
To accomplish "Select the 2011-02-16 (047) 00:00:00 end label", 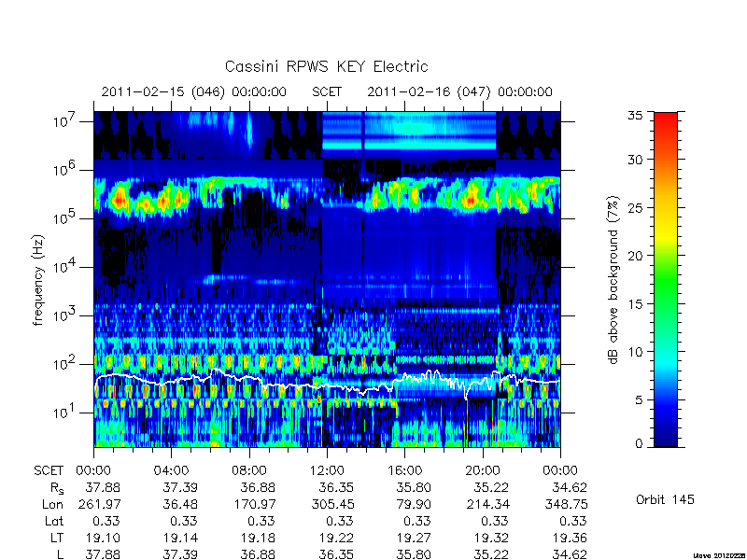I will click(459, 91).
